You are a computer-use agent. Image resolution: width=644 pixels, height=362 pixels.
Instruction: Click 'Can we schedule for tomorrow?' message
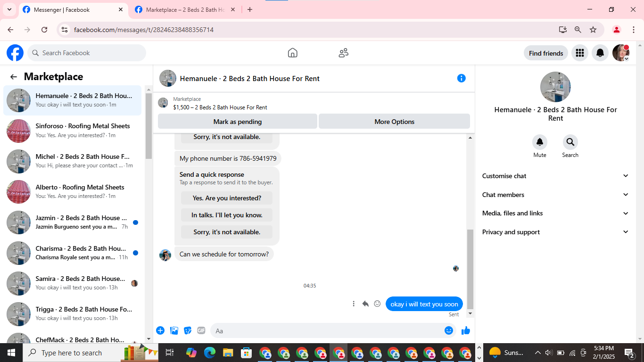[224, 254]
